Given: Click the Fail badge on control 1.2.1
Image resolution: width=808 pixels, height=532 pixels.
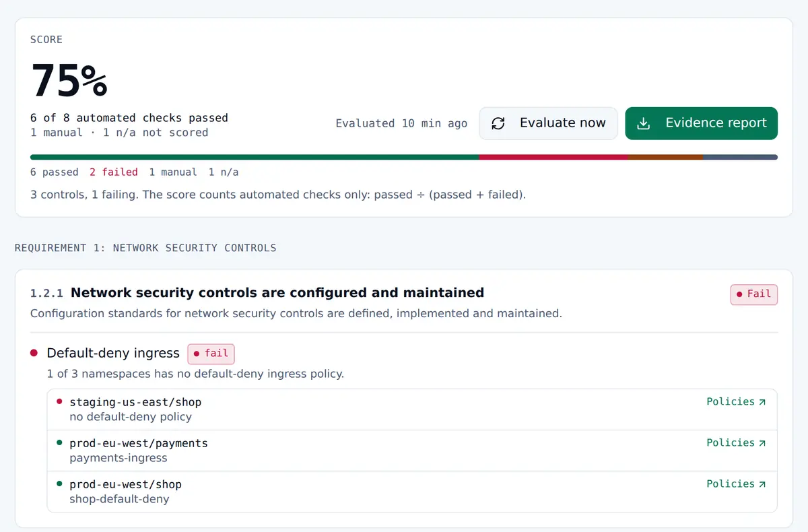Looking at the screenshot, I should (x=754, y=294).
